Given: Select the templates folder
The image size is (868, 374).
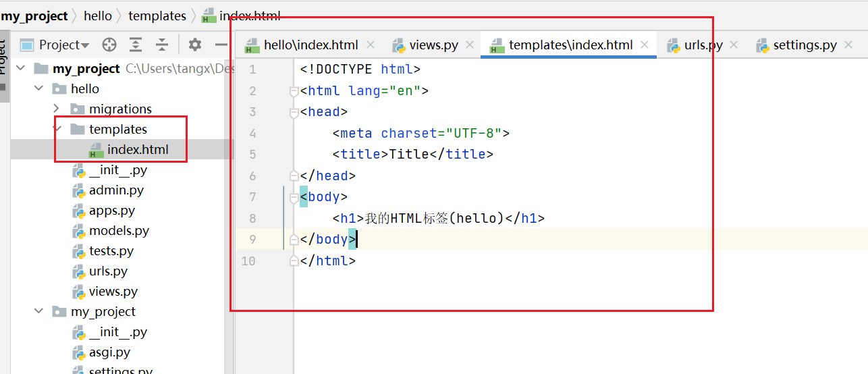Looking at the screenshot, I should pos(118,129).
